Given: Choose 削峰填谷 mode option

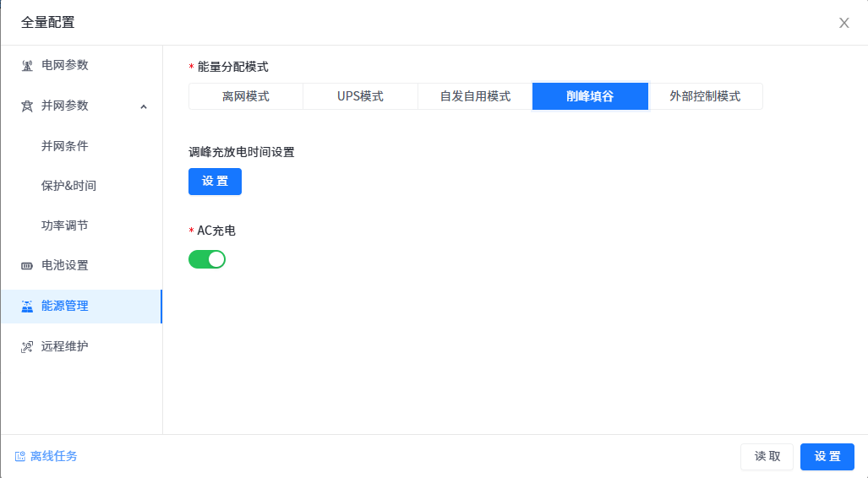Looking at the screenshot, I should [x=590, y=96].
